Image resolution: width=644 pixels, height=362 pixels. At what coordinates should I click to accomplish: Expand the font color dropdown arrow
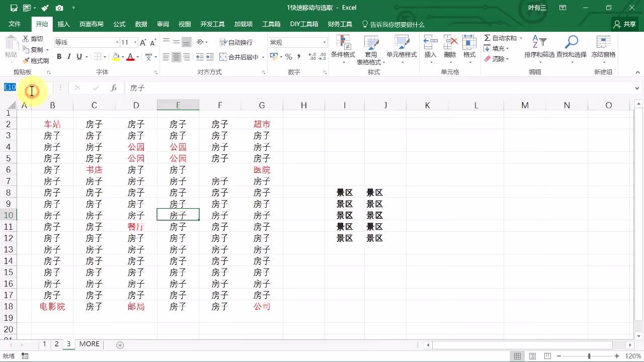click(137, 57)
